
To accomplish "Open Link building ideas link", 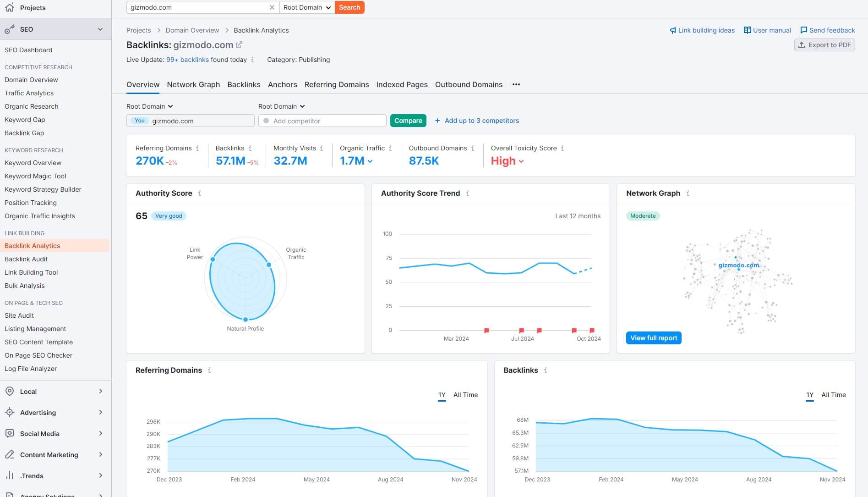I will (x=702, y=30).
